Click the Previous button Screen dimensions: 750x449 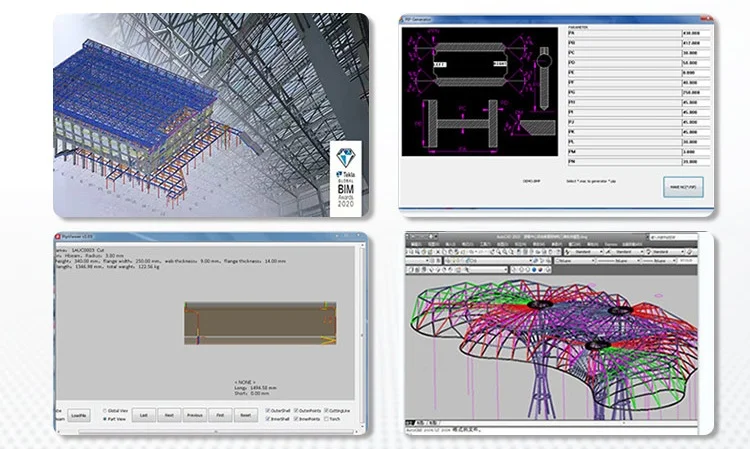coord(195,414)
